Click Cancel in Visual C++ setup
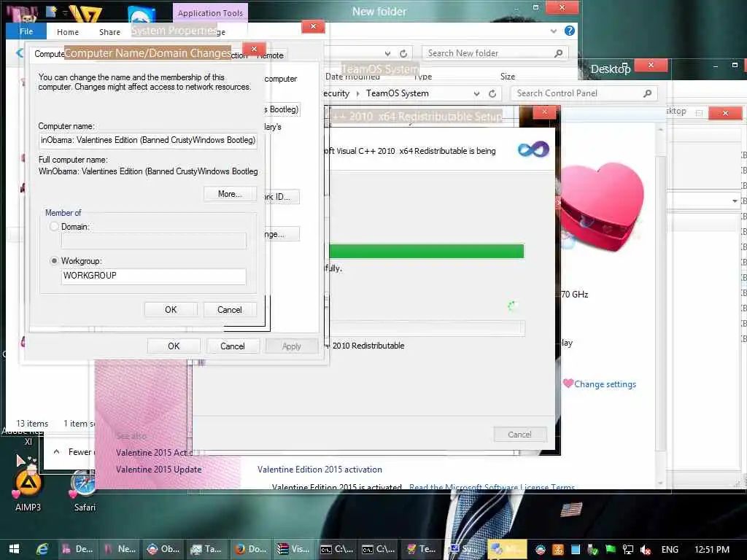Screen dimensions: 747x560 [x=519, y=435]
